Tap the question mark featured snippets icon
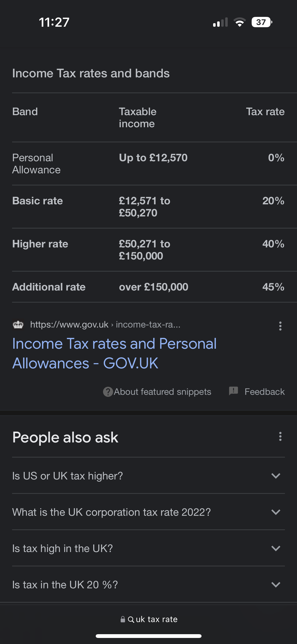The height and width of the screenshot is (644, 297). tap(108, 392)
